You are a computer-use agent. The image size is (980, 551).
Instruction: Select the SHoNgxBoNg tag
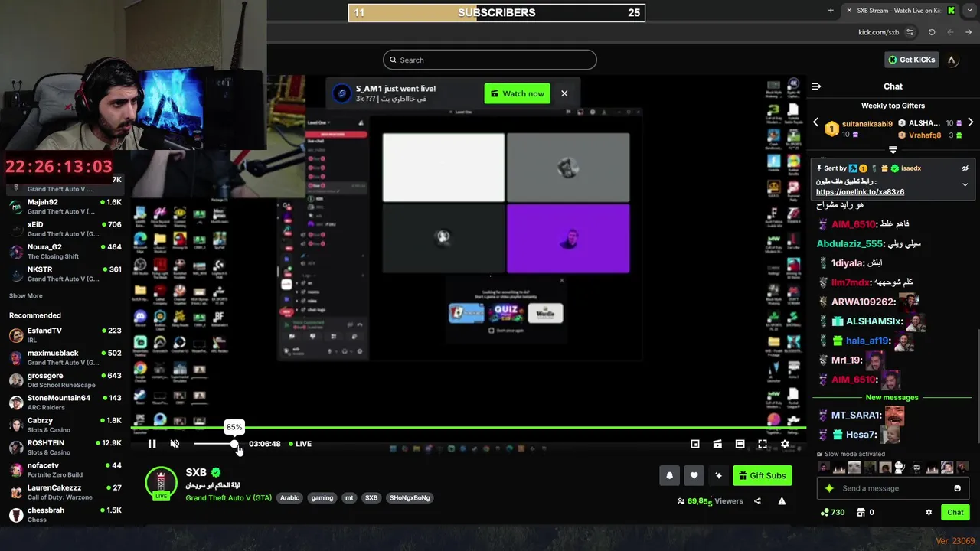click(x=410, y=497)
